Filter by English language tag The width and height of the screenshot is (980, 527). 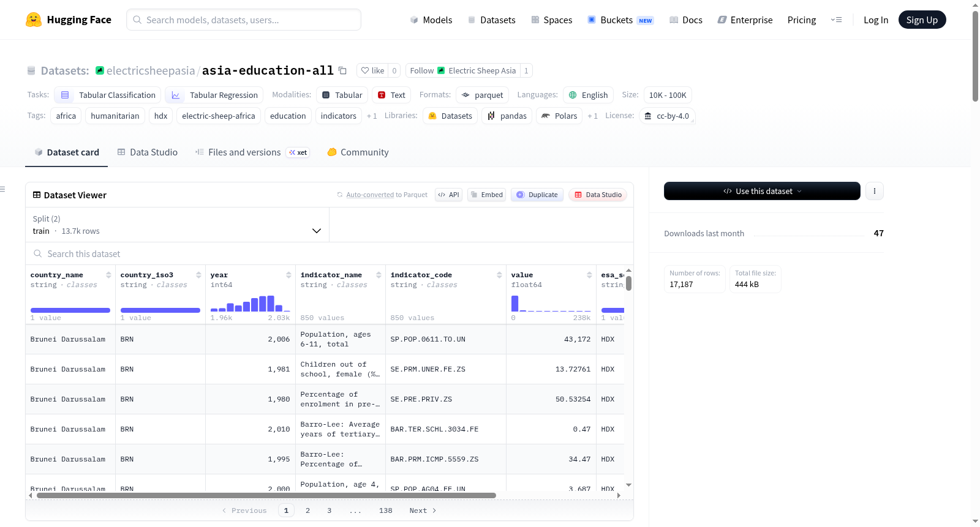[x=588, y=95]
